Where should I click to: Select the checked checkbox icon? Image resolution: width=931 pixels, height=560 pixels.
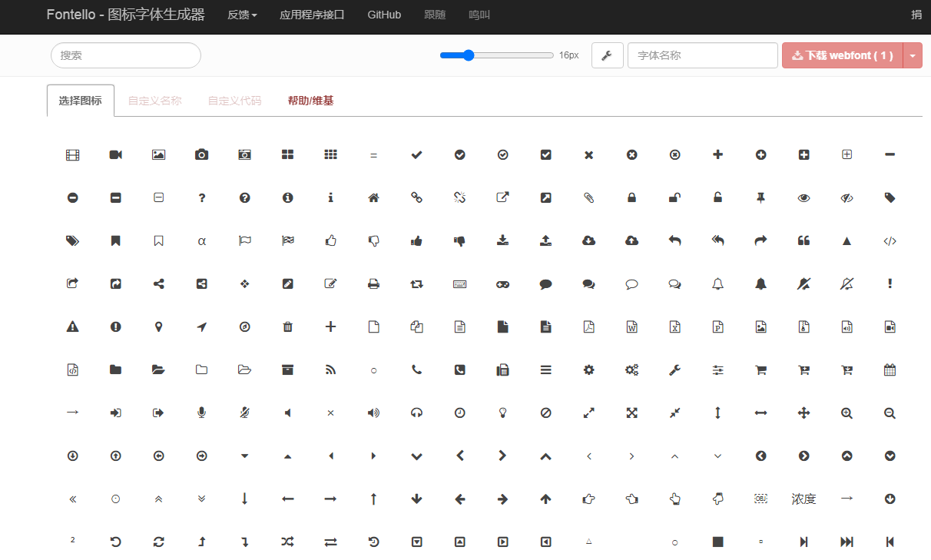tap(546, 154)
